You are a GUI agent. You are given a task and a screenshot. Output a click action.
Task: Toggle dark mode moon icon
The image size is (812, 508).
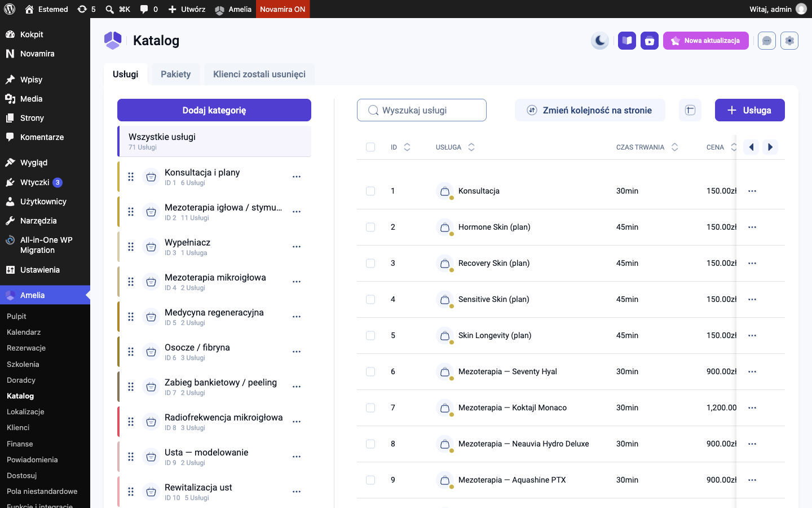click(600, 41)
